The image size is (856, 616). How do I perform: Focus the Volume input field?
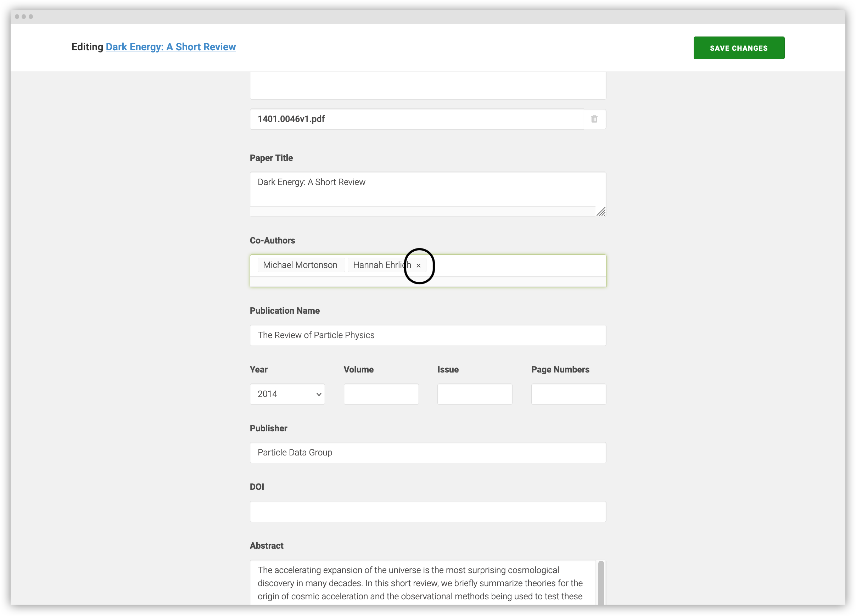[x=381, y=394]
